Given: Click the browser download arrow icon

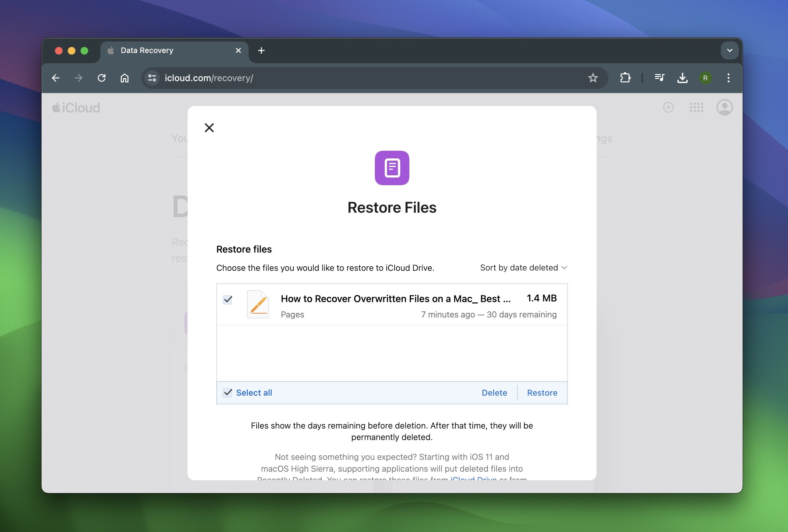Looking at the screenshot, I should tap(682, 78).
